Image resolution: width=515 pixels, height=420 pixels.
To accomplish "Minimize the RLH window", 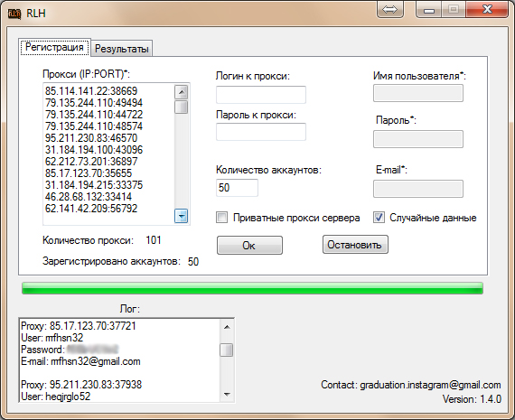I will (x=429, y=10).
